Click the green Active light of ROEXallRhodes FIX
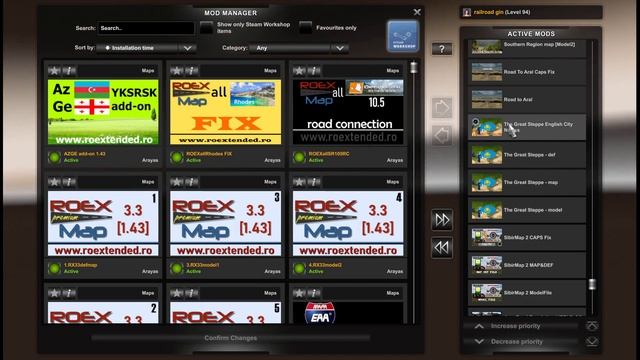 click(x=177, y=157)
